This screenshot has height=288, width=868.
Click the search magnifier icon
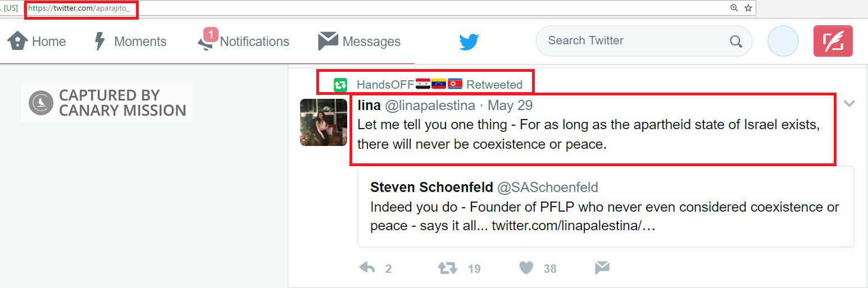coord(735,41)
